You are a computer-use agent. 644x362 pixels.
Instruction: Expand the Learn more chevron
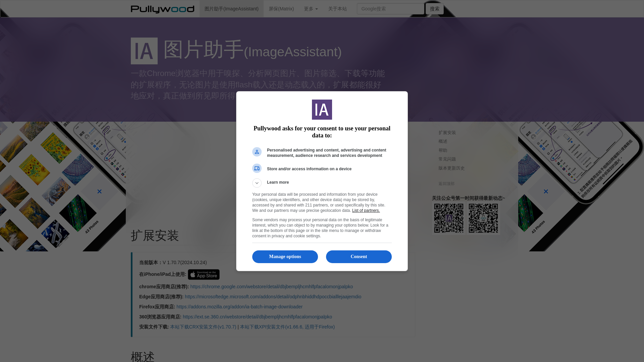(x=257, y=183)
